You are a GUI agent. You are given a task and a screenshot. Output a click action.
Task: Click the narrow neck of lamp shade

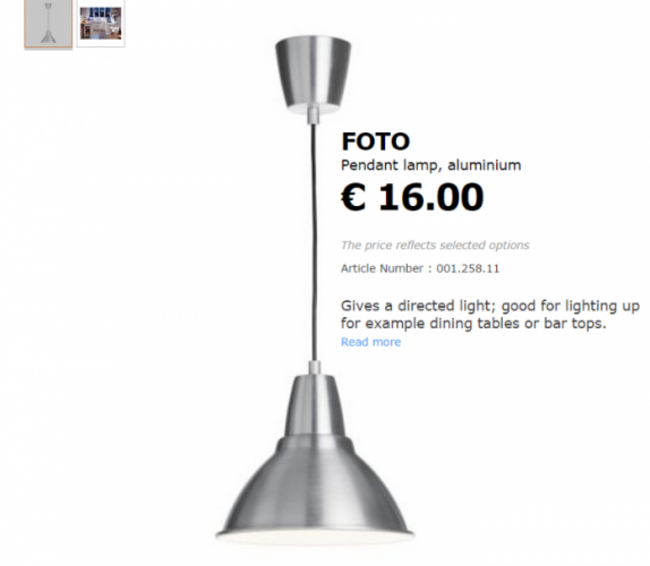[x=314, y=406]
